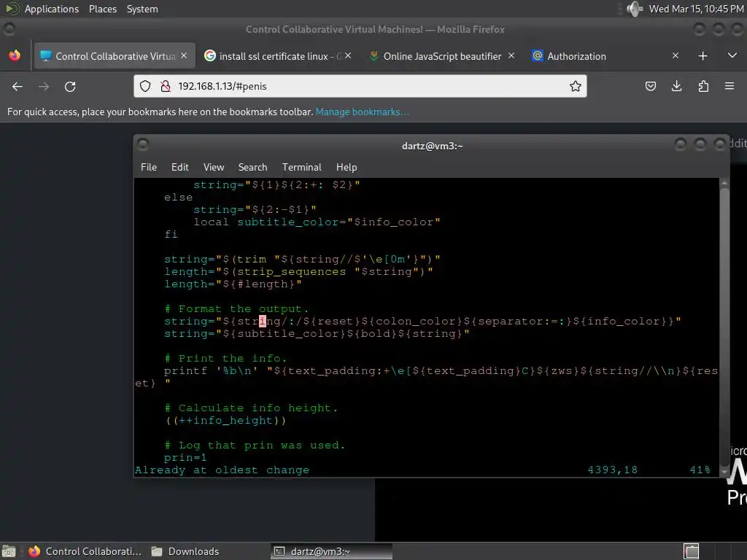Open the Places menu in the top panel
The image size is (747, 560).
pyautogui.click(x=102, y=9)
